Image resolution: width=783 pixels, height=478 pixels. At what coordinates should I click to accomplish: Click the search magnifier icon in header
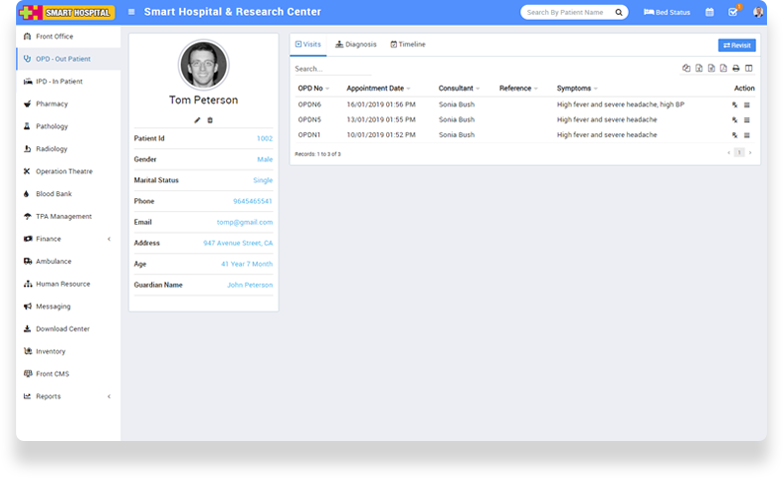click(619, 12)
